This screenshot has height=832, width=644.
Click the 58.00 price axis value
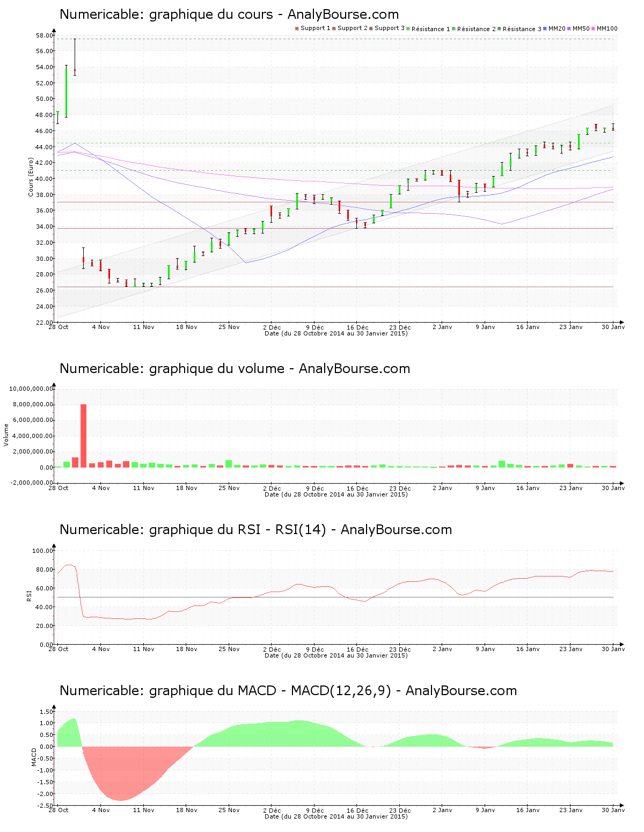click(45, 35)
